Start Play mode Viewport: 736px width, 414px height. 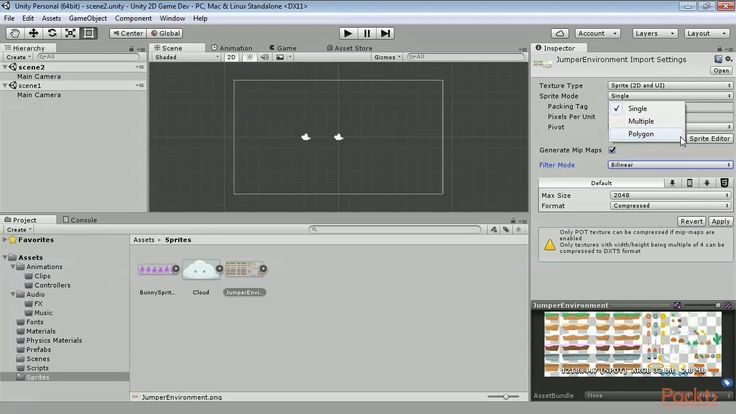(x=348, y=33)
